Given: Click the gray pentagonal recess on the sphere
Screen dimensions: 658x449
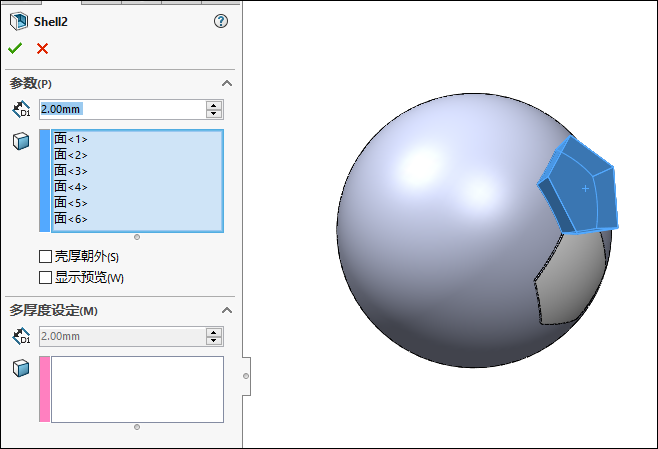Looking at the screenshot, I should (x=573, y=279).
